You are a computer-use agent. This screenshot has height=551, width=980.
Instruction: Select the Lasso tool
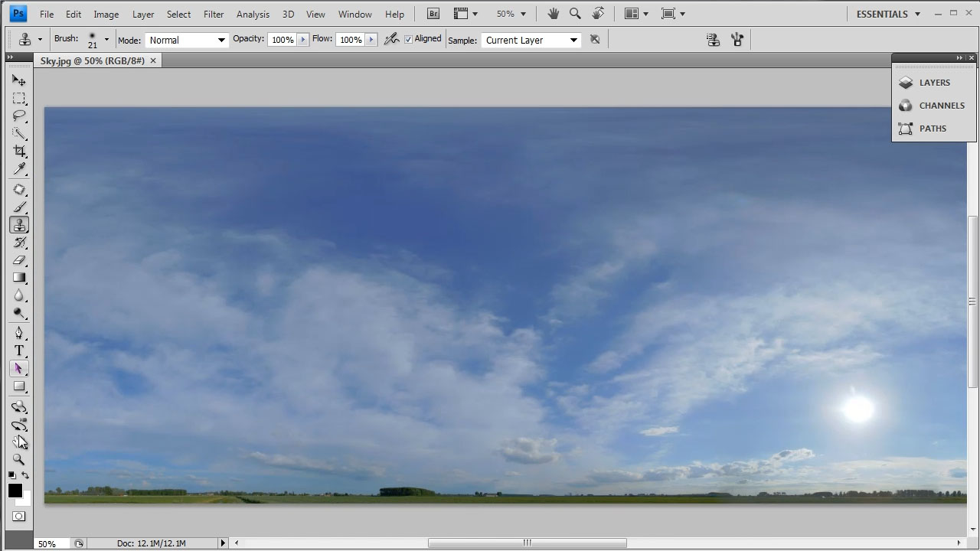coord(19,116)
